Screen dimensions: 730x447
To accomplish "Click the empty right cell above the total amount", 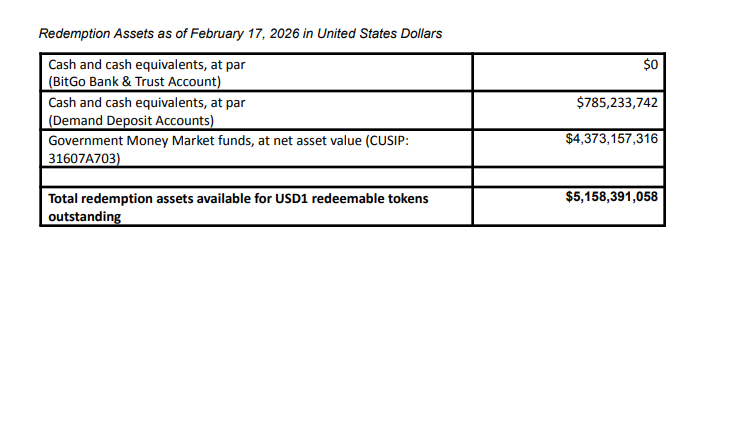I will coord(568,176).
